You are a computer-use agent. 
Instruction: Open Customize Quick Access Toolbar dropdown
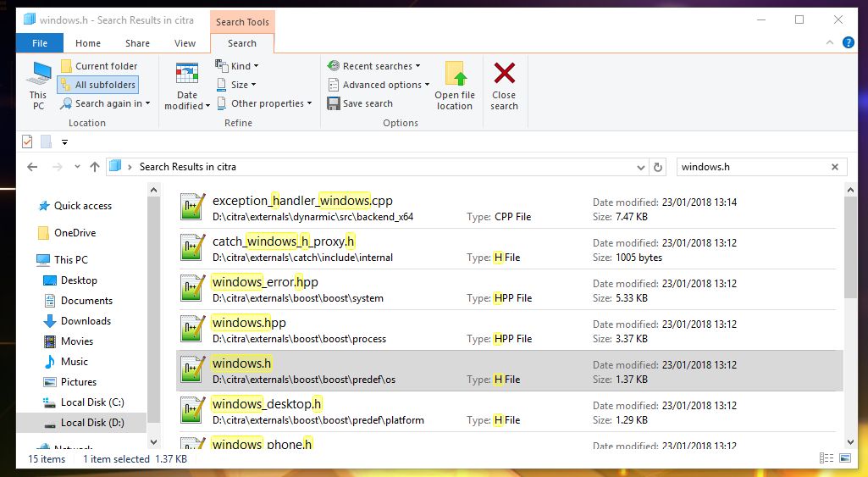pyautogui.click(x=64, y=142)
